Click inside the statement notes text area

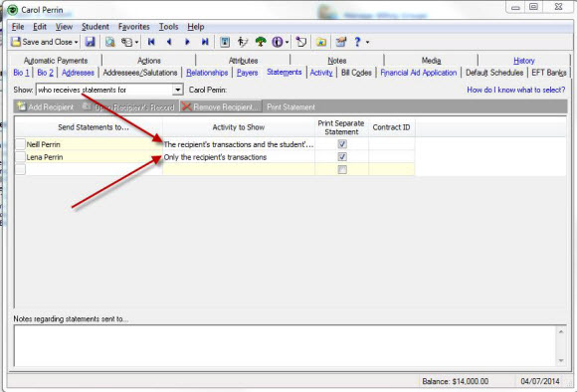click(x=286, y=345)
